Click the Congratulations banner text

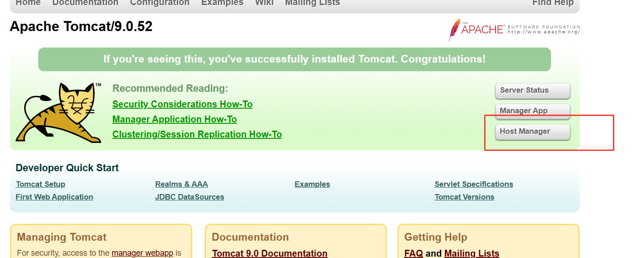pos(294,59)
